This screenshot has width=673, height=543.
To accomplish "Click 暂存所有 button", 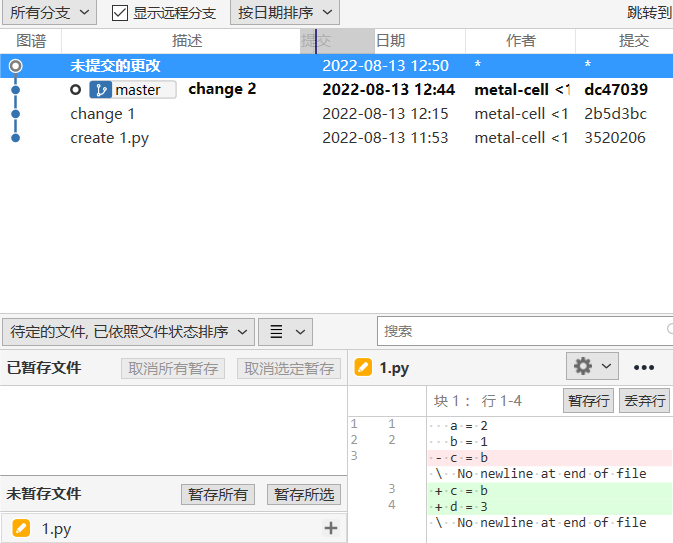I will coord(218,494).
